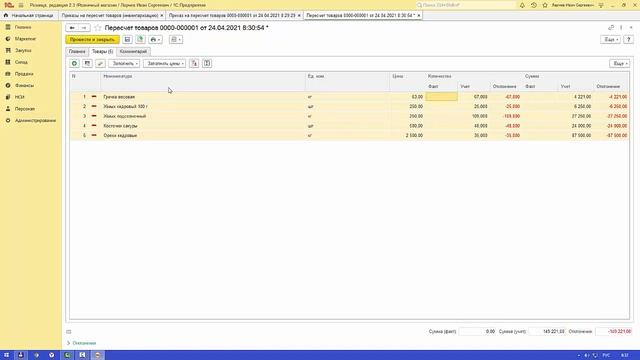Open the Финансы sidebar section
The image size is (640, 360).
(x=24, y=86)
